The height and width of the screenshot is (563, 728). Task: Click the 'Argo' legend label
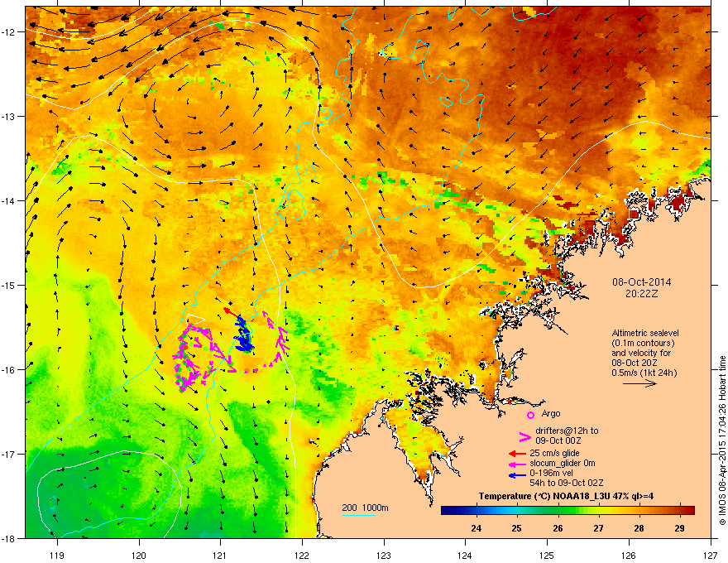click(x=551, y=413)
